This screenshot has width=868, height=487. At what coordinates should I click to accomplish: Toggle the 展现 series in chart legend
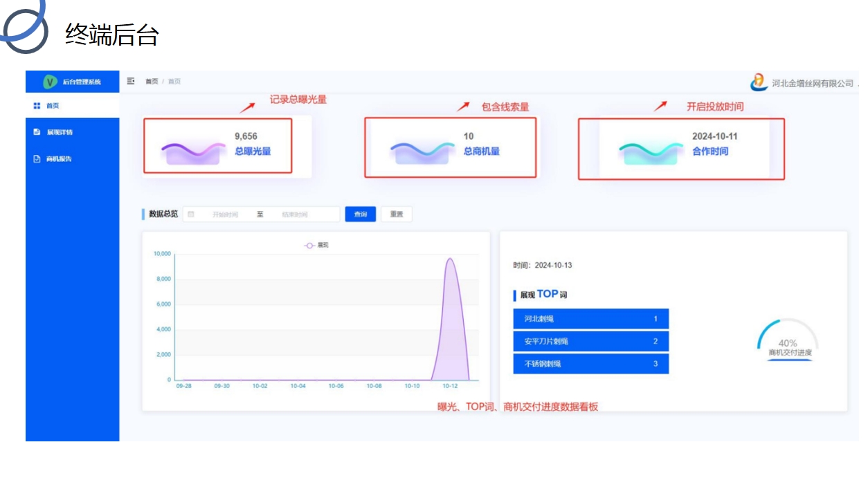point(316,245)
